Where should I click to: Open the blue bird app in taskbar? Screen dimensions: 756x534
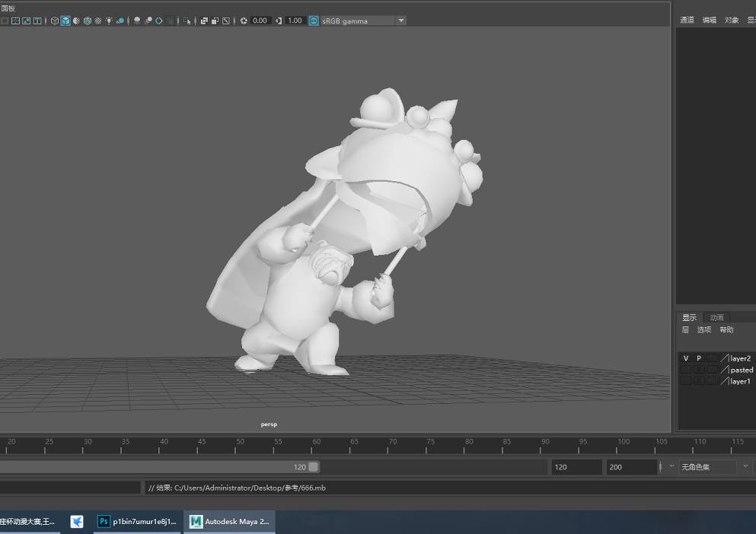[x=77, y=522]
